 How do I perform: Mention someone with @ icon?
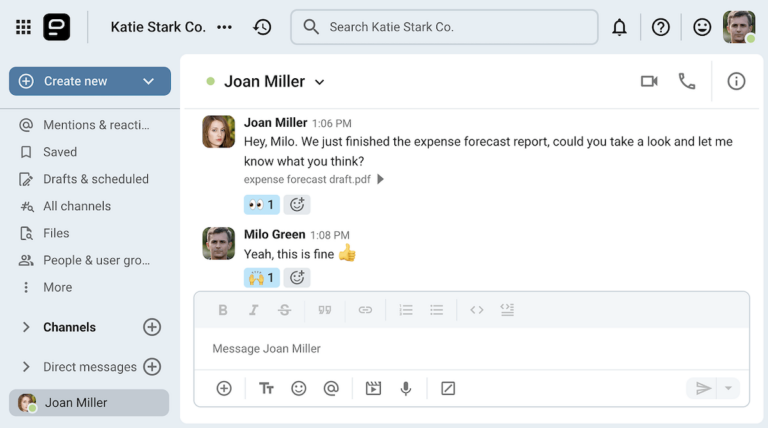pyautogui.click(x=331, y=388)
